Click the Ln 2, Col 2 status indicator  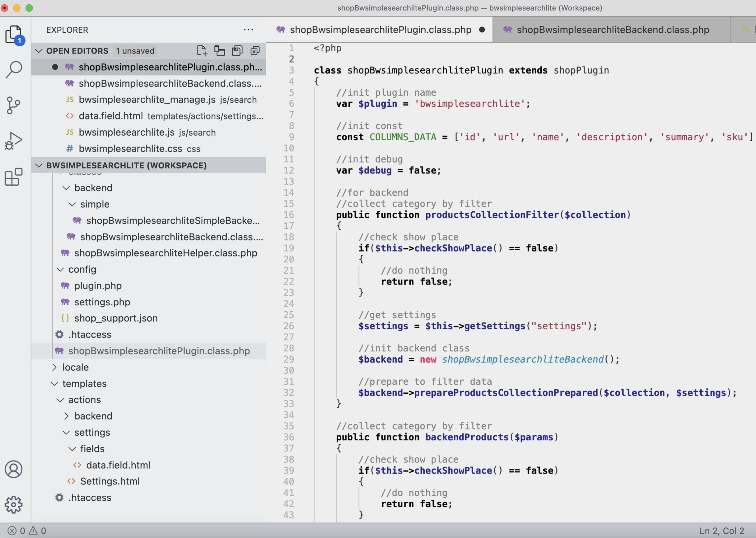pyautogui.click(x=721, y=531)
